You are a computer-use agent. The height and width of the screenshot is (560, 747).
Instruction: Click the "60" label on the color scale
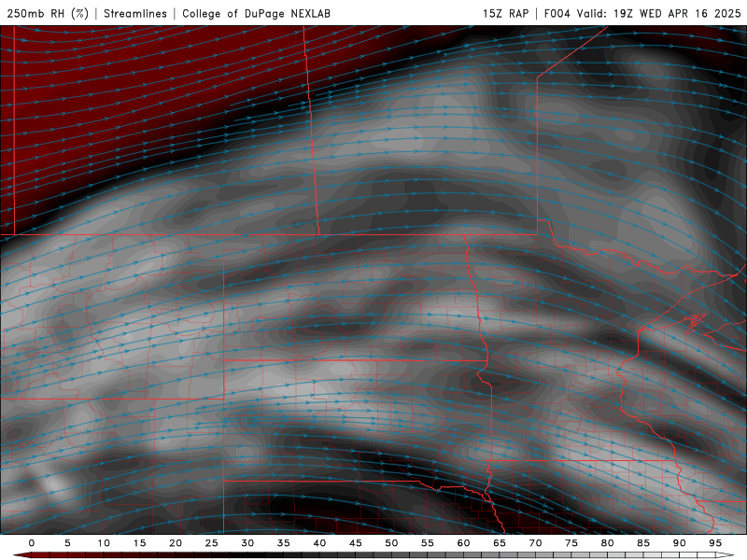pyautogui.click(x=463, y=543)
